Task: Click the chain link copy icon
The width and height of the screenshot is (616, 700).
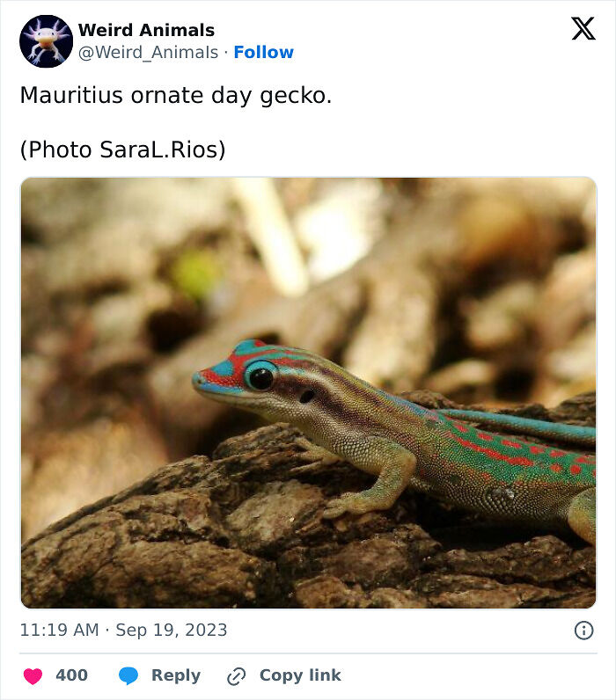Action: coord(237,676)
